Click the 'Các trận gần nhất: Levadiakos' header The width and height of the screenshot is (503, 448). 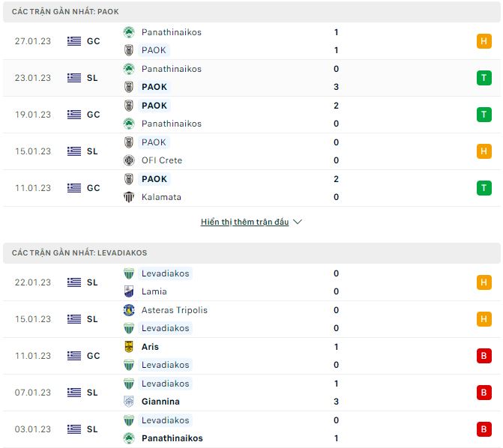pyautogui.click(x=79, y=253)
